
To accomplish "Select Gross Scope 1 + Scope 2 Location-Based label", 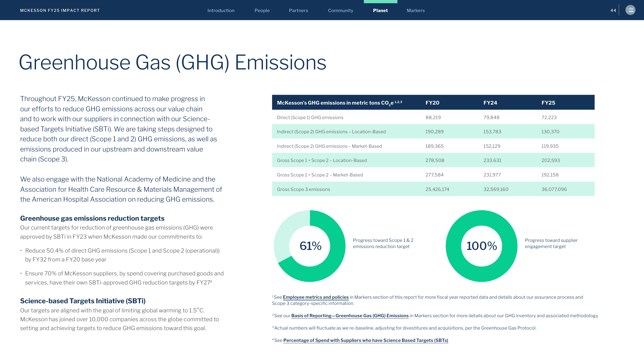I will pyautogui.click(x=322, y=160).
